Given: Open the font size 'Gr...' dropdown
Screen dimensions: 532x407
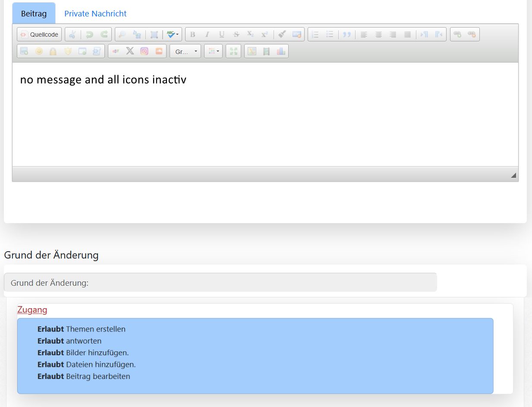Looking at the screenshot, I should 185,51.
